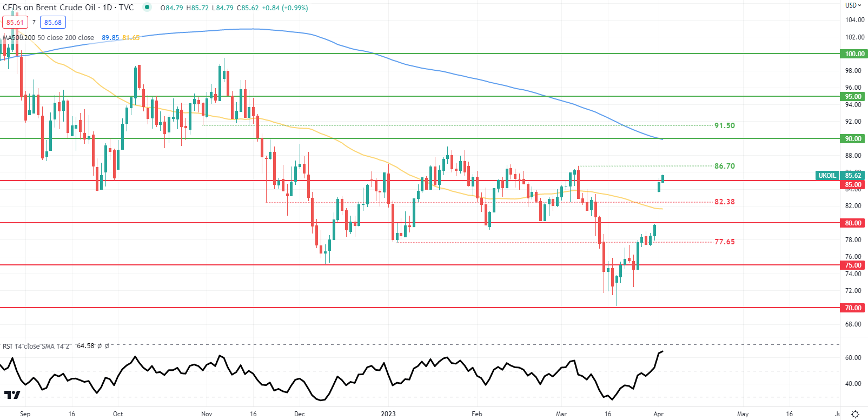Click the 2023 label on time axis
Image resolution: width=868 pixels, height=420 pixels.
click(x=388, y=414)
